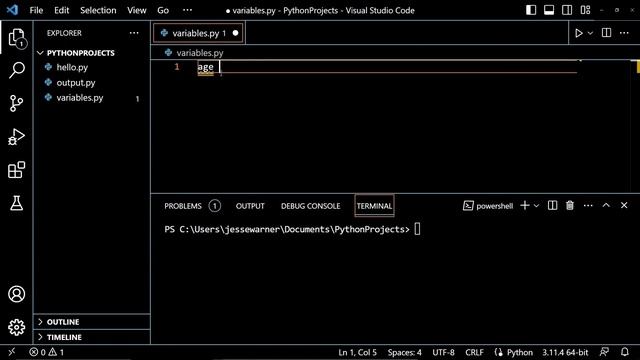Screen dimensions: 640x360
Task: Open the Run and Debug view
Action: pos(16,137)
